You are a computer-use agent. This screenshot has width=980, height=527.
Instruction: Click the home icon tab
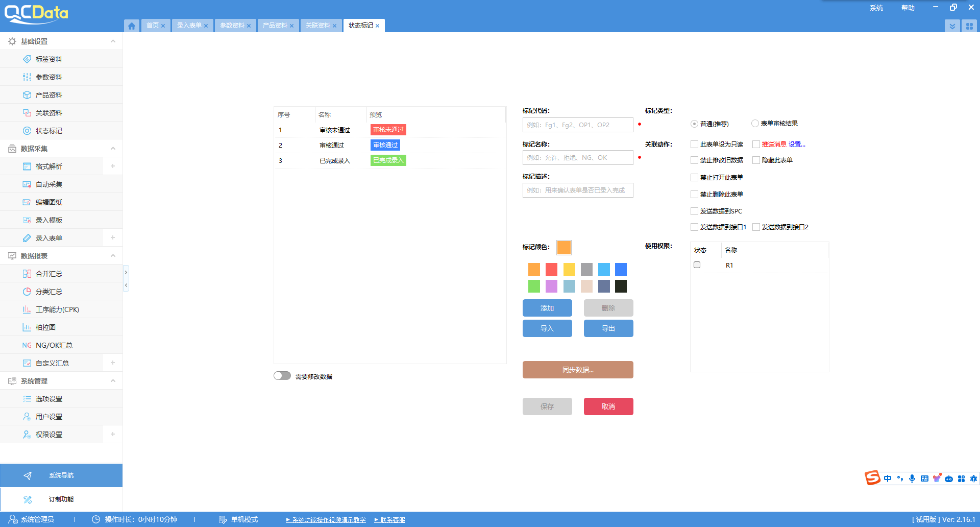tap(132, 26)
